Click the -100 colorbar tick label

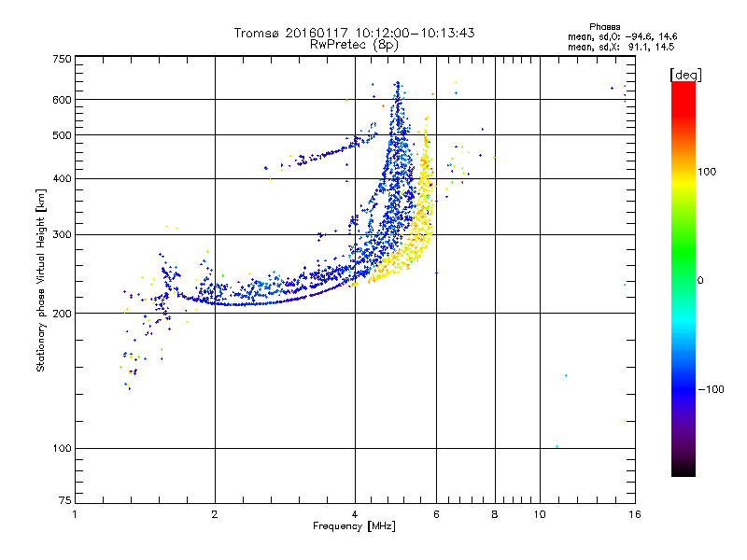click(711, 389)
